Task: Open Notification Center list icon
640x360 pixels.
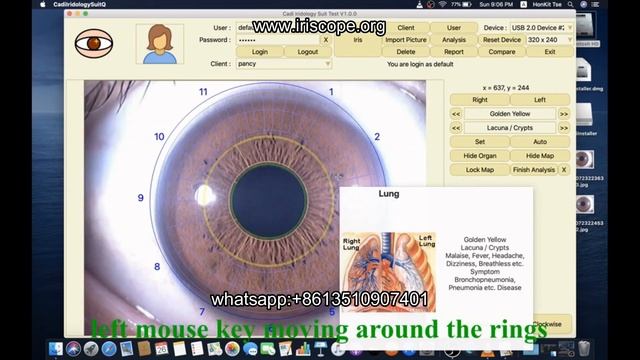Action: 596,4
